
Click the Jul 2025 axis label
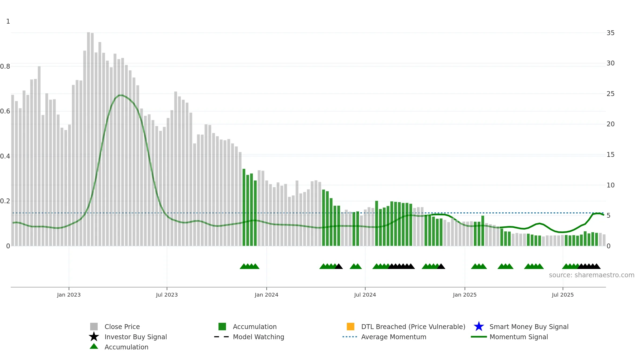(x=563, y=295)
